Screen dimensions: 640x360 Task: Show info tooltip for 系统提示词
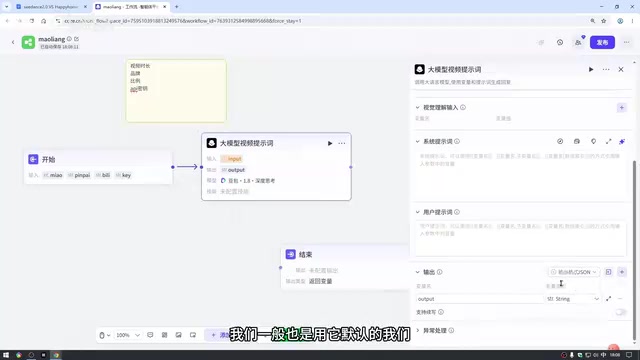(x=457, y=142)
